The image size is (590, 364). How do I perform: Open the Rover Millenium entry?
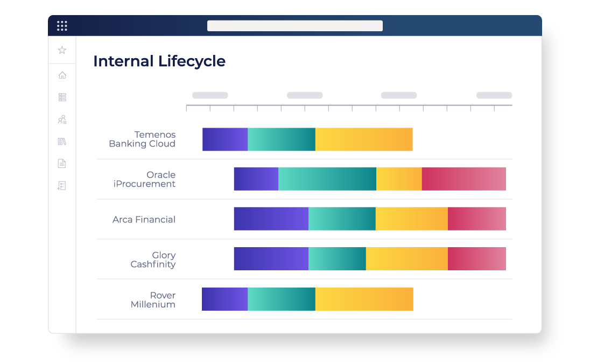coord(153,299)
